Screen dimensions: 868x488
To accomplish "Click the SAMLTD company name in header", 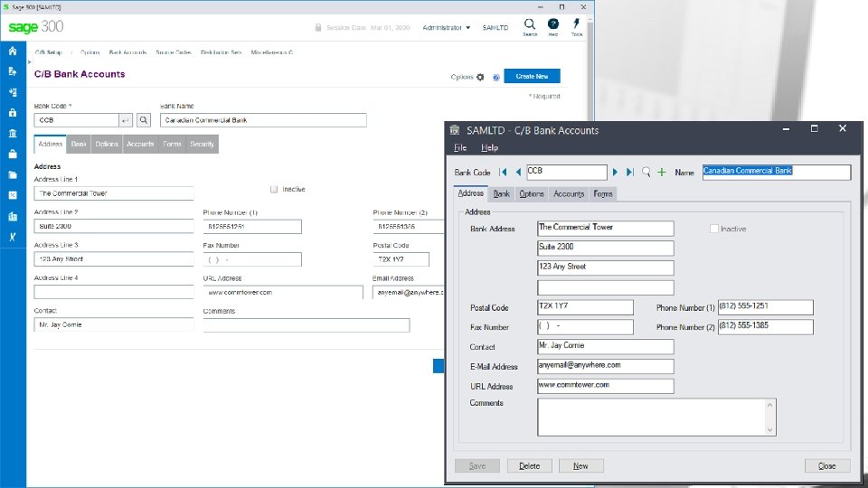I will [495, 28].
